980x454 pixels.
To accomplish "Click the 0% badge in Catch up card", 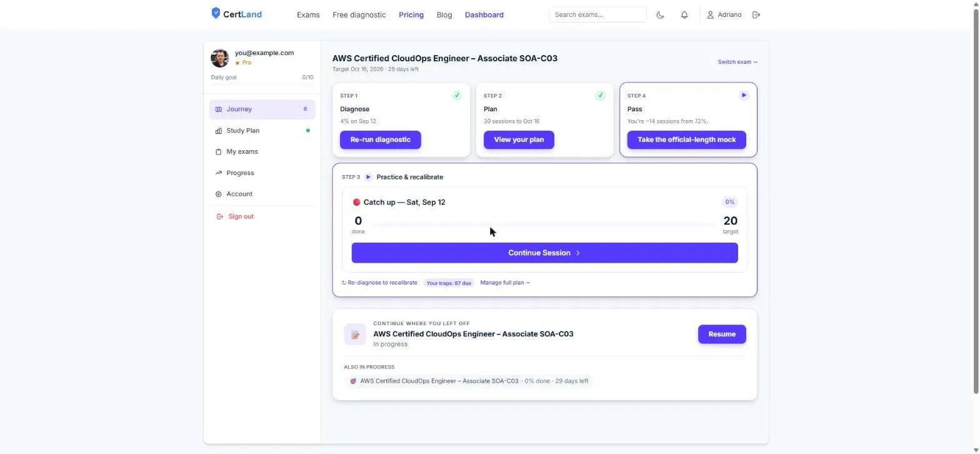I will click(730, 202).
